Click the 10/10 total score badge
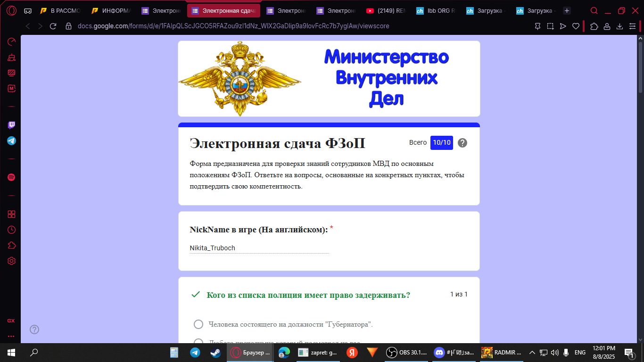The image size is (644, 362). (x=442, y=143)
